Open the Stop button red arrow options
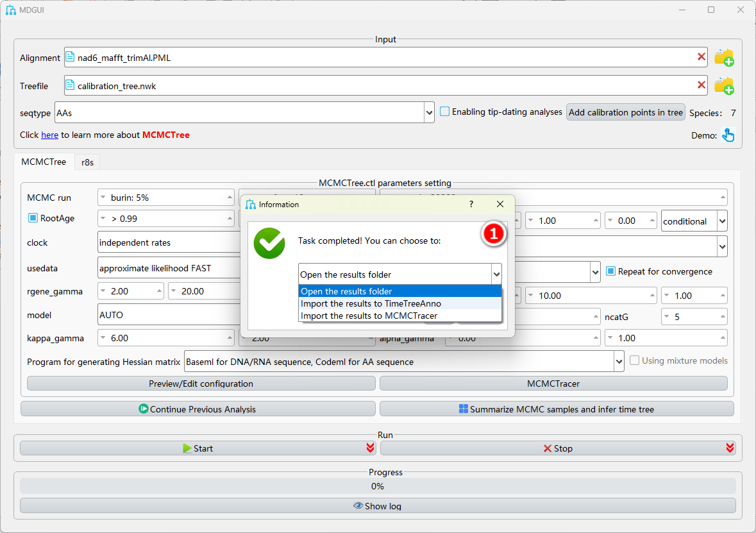The width and height of the screenshot is (756, 533). pos(730,448)
